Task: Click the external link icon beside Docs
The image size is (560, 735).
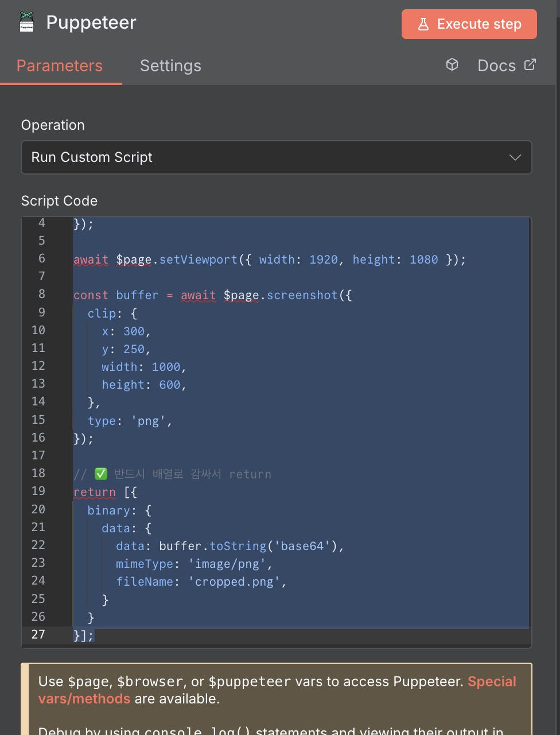Action: click(530, 64)
